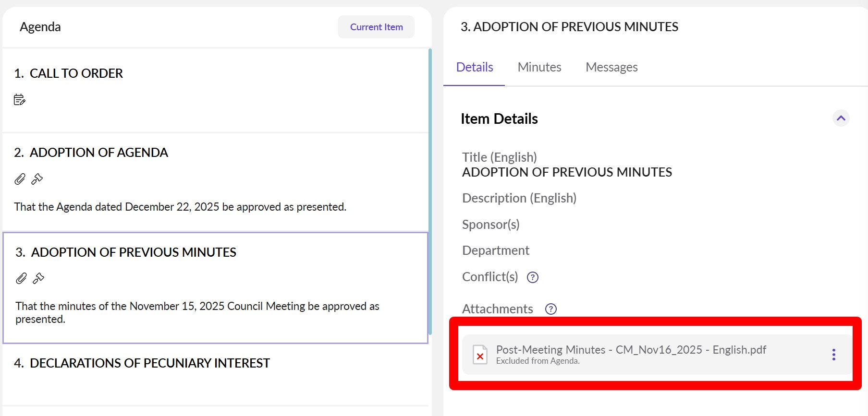
Task: Select the Details tab
Action: (474, 67)
